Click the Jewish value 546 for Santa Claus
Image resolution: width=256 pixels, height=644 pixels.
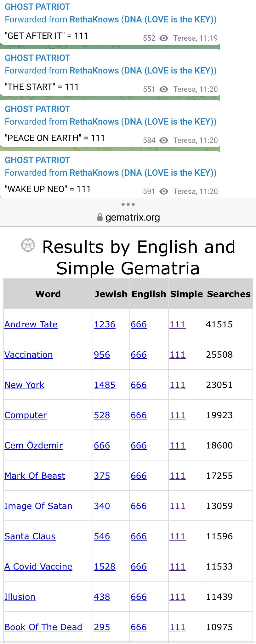pos(102,536)
